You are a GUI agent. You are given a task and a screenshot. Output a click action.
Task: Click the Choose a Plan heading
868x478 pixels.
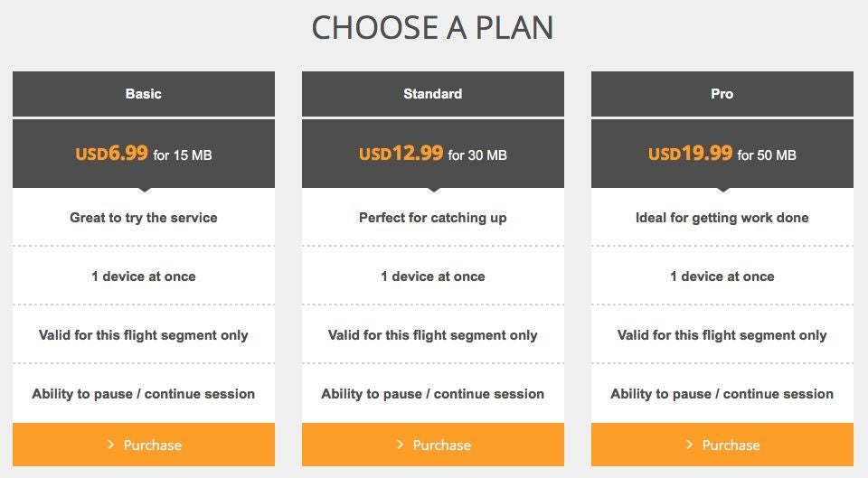coord(432,28)
